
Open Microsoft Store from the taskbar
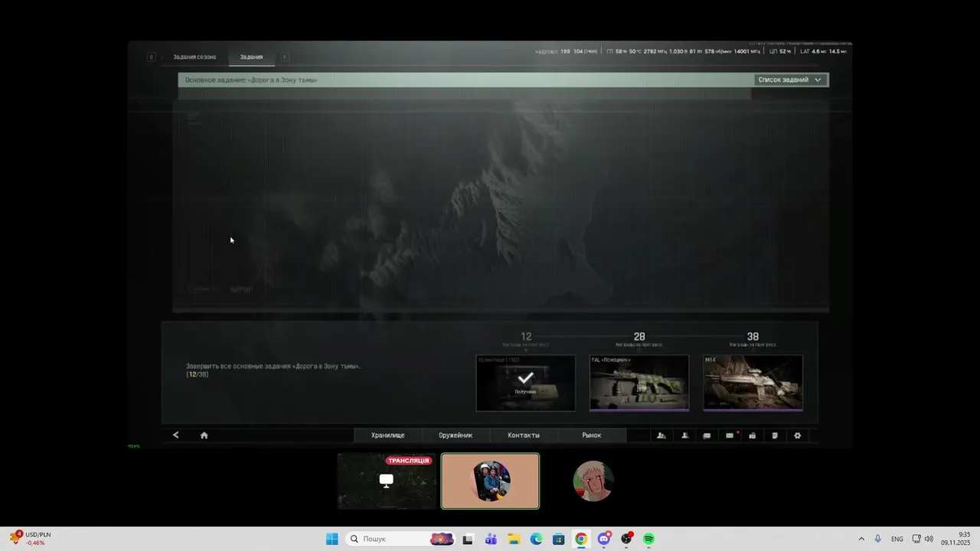[558, 539]
